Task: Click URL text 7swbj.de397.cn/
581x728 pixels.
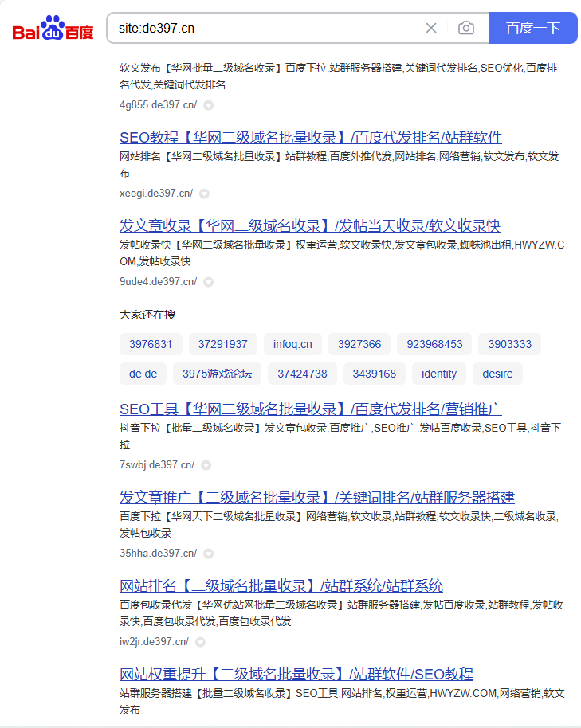Action: (157, 464)
